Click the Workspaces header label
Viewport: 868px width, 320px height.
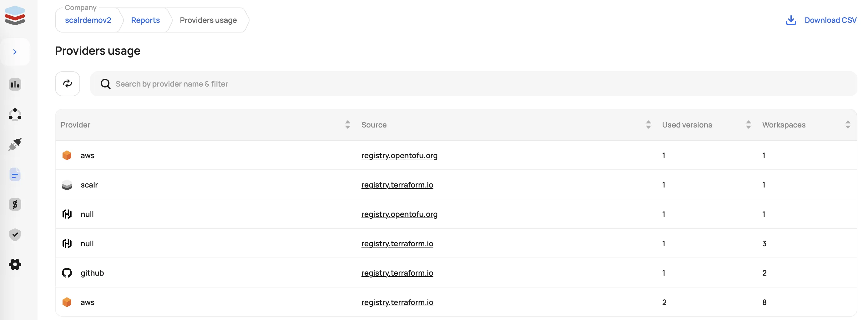(784, 125)
